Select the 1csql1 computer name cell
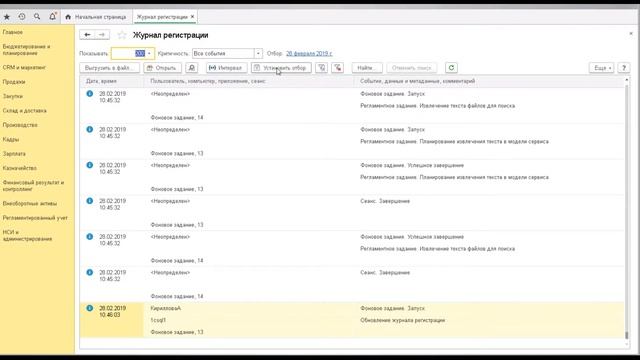The image size is (640, 360). tap(158, 320)
